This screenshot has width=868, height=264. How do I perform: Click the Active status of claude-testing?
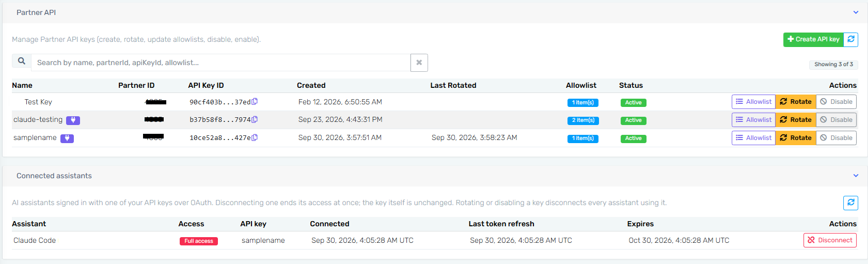pyautogui.click(x=634, y=120)
